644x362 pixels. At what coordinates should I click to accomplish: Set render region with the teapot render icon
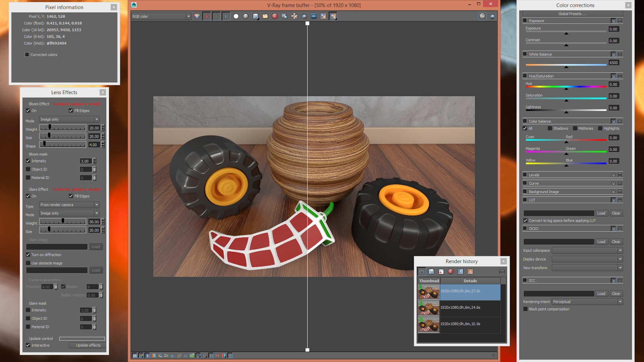point(304,16)
